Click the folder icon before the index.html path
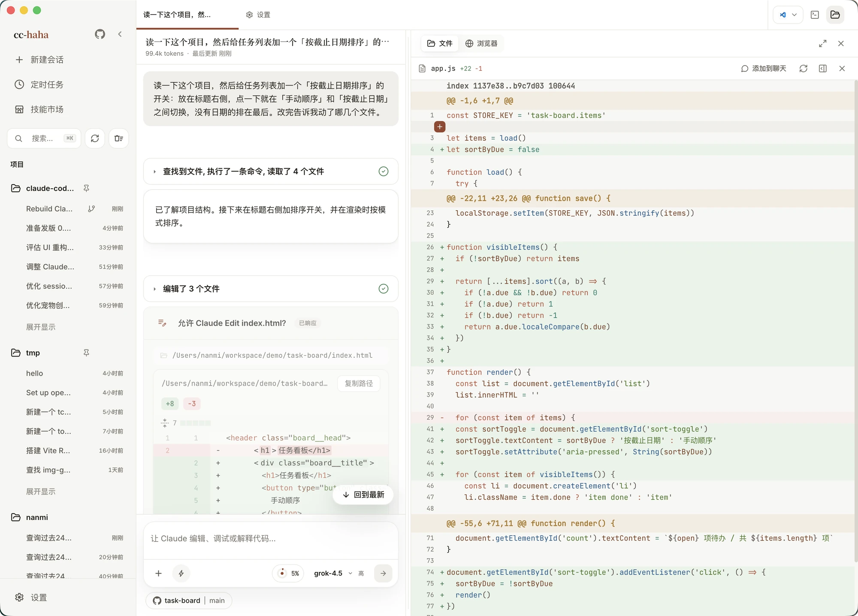 click(x=164, y=355)
